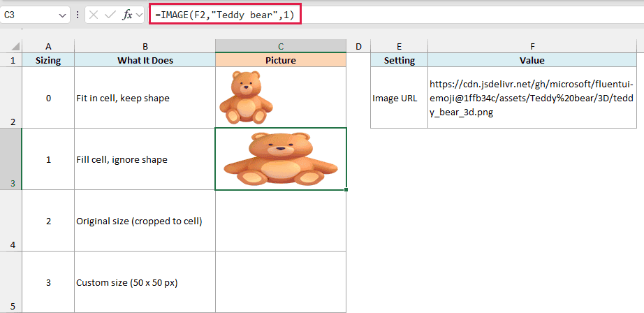Select column B header
Screen dimensions: 644x313
[x=145, y=46]
